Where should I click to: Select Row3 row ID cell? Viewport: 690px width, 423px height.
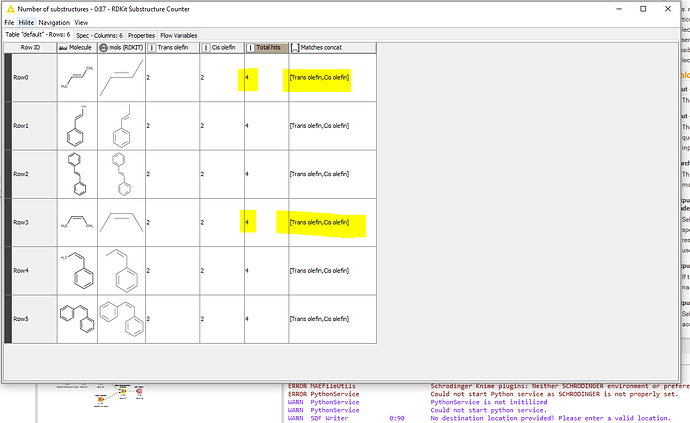point(34,222)
